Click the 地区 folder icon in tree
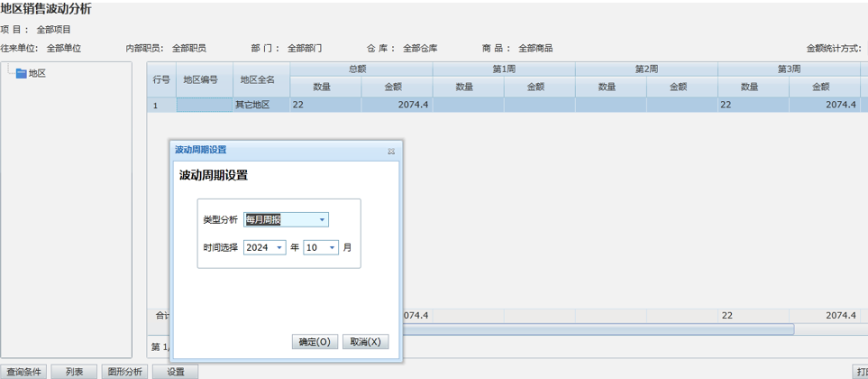 click(22, 74)
